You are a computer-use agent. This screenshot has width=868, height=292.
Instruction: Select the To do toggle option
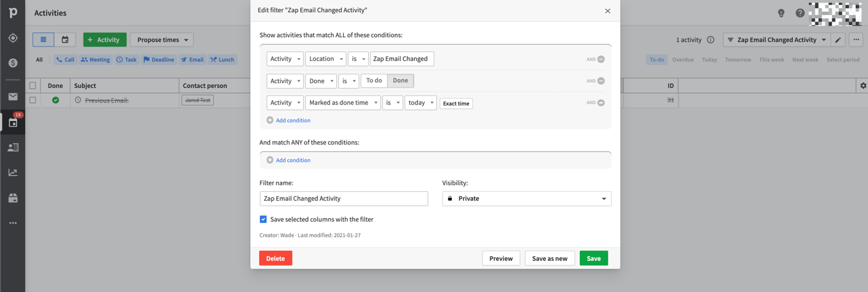click(374, 81)
